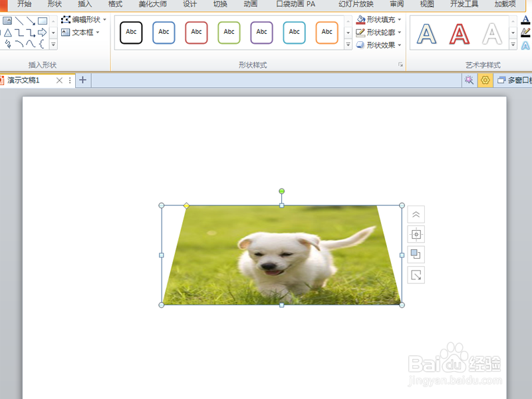Click the 多窗口 multi-window button
Viewport: 532px width, 399px height.
click(514, 80)
